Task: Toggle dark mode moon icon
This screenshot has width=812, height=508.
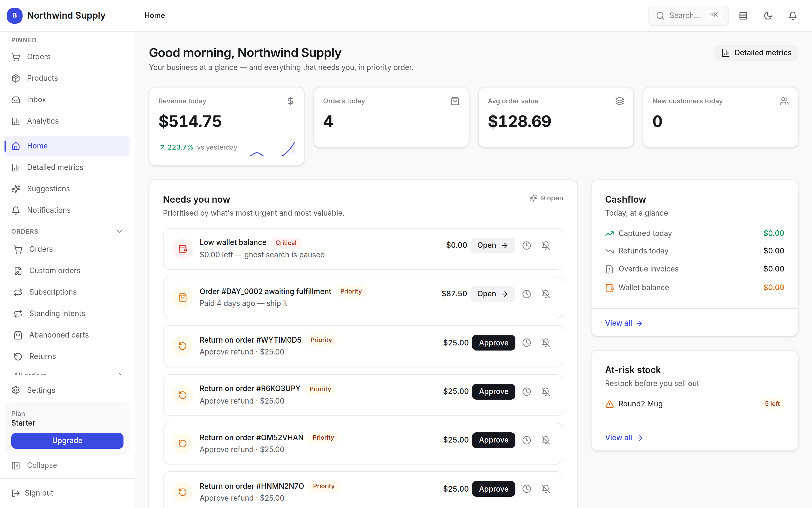Action: [x=768, y=16]
